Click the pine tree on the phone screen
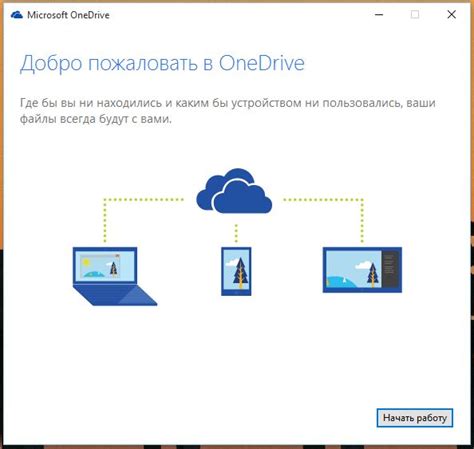The image size is (474, 449). [x=240, y=273]
